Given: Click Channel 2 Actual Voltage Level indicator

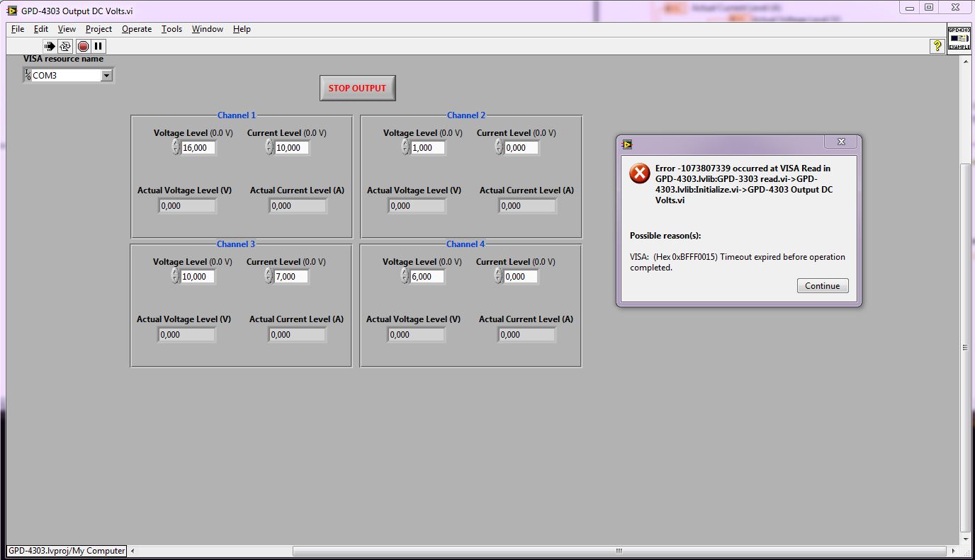Looking at the screenshot, I should pos(417,206).
